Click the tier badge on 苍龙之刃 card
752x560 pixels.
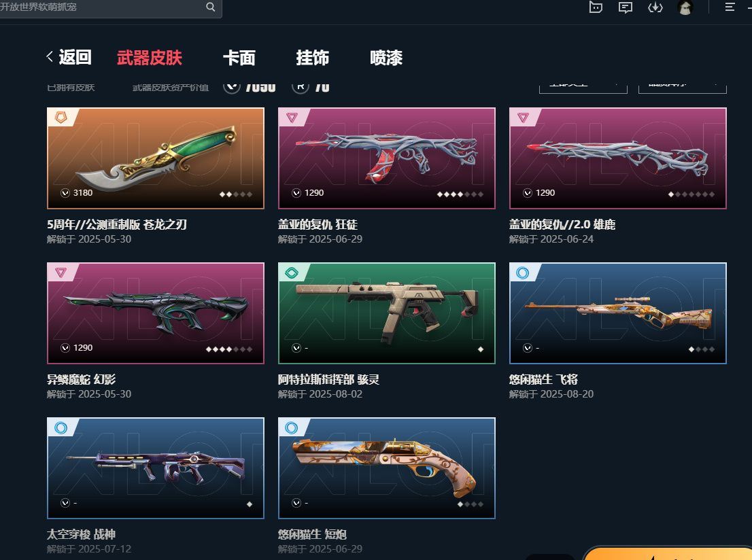(x=61, y=117)
